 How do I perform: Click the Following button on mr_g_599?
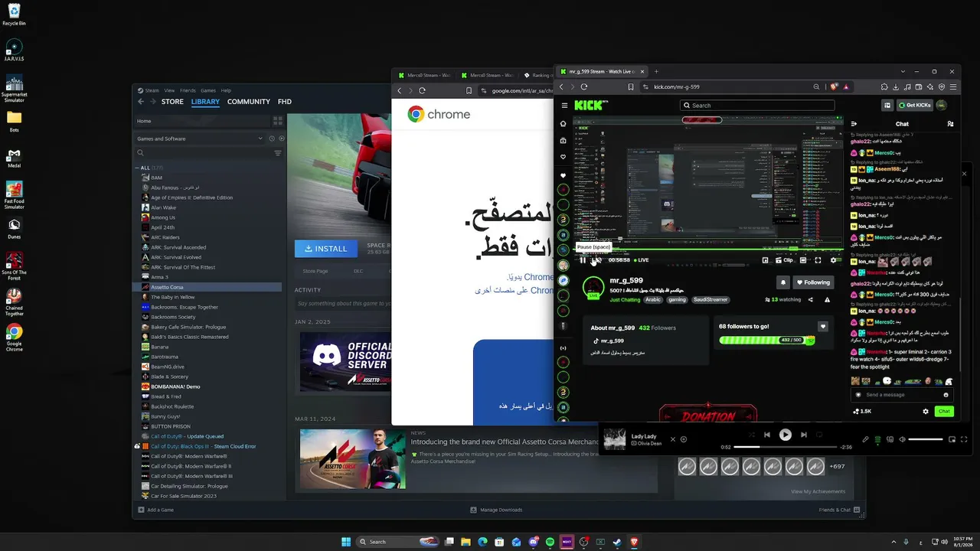pos(812,282)
